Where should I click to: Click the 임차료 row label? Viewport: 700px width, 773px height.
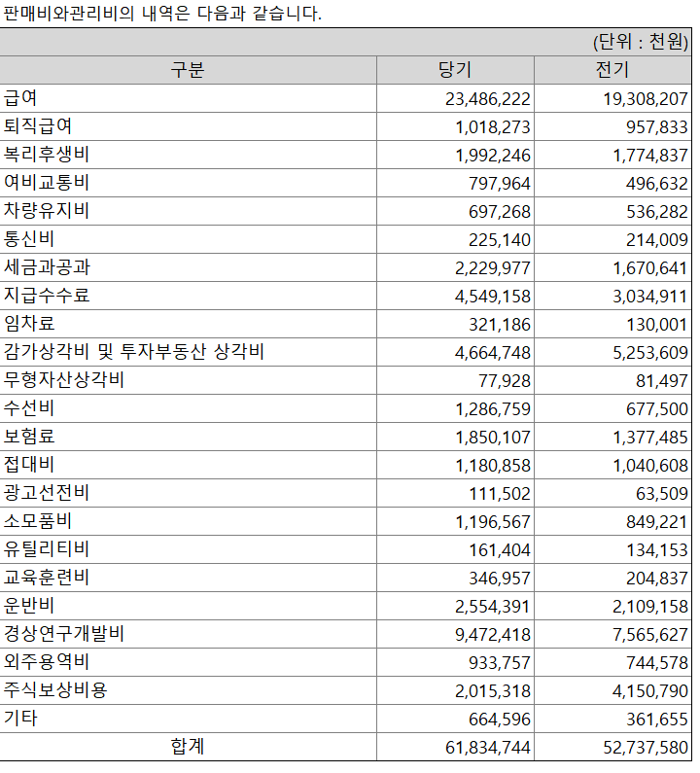[29, 323]
